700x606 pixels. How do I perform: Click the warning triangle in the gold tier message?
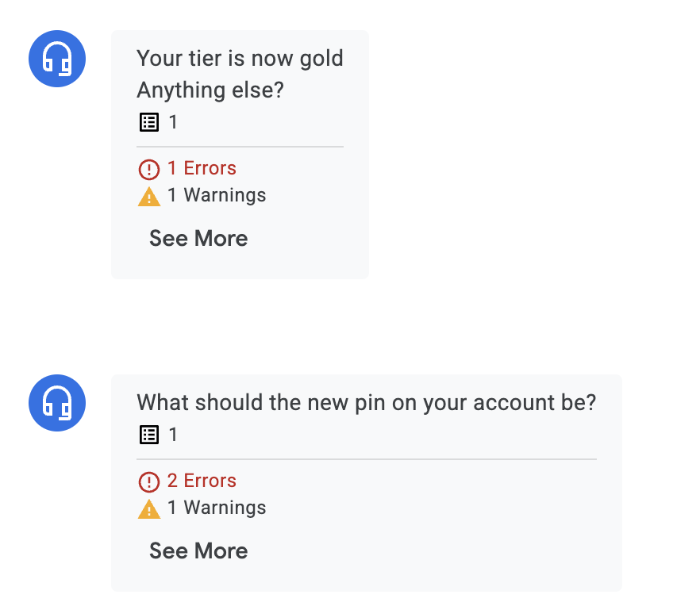coord(149,197)
